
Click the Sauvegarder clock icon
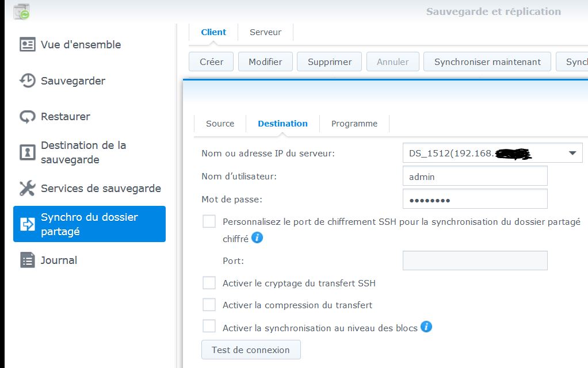tap(28, 80)
